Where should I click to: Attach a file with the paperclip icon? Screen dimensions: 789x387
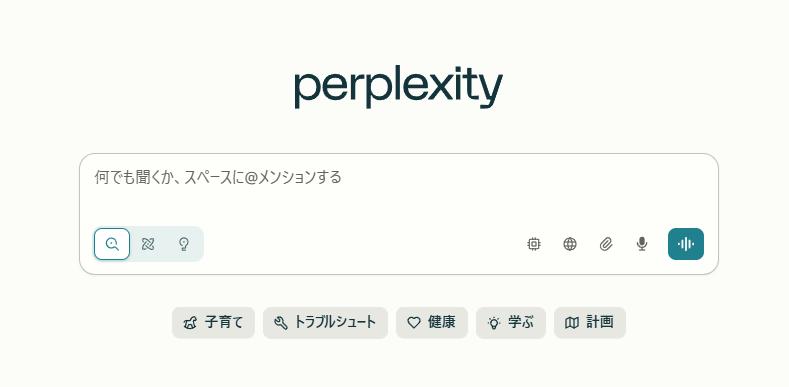[x=606, y=244]
